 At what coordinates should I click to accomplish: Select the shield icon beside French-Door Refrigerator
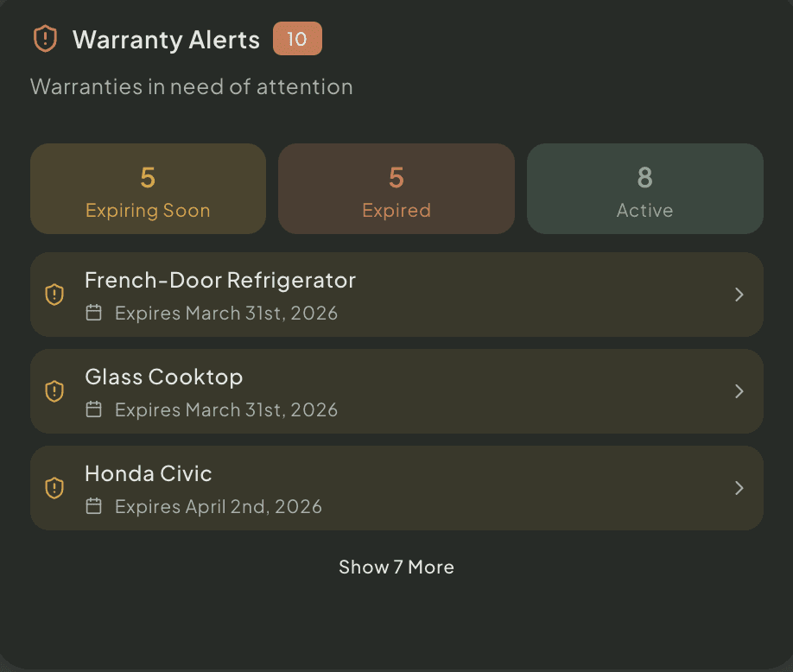[x=54, y=295]
